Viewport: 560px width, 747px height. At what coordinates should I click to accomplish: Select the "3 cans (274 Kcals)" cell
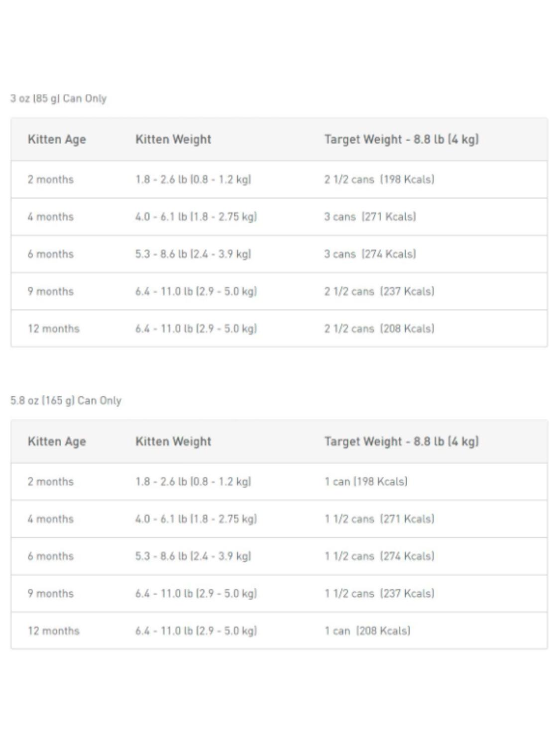click(x=370, y=254)
